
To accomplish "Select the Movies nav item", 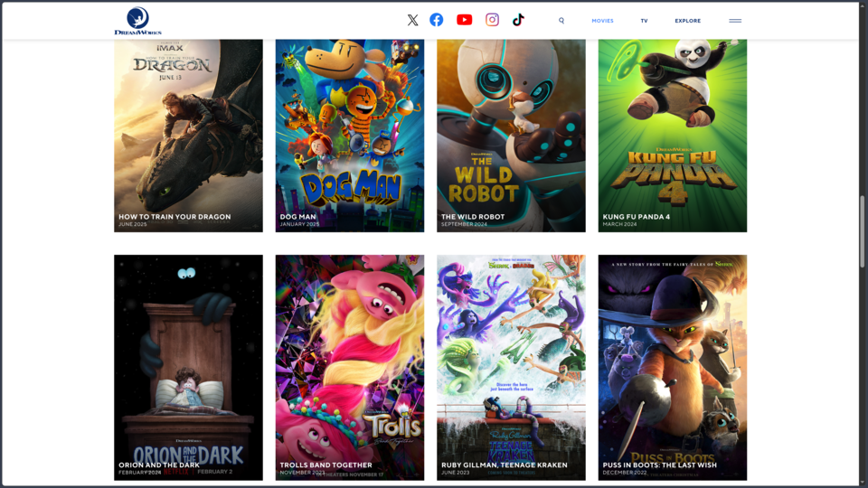I will coord(602,21).
